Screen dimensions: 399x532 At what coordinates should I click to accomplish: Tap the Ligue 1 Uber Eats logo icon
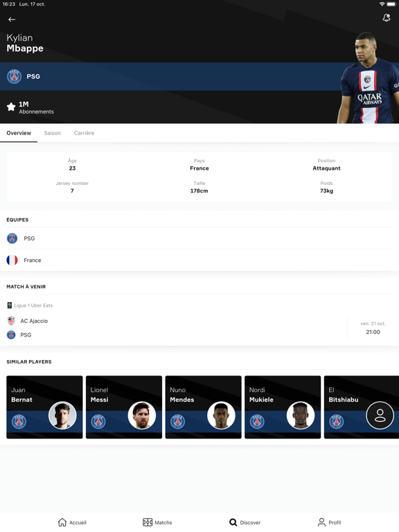coord(10,305)
